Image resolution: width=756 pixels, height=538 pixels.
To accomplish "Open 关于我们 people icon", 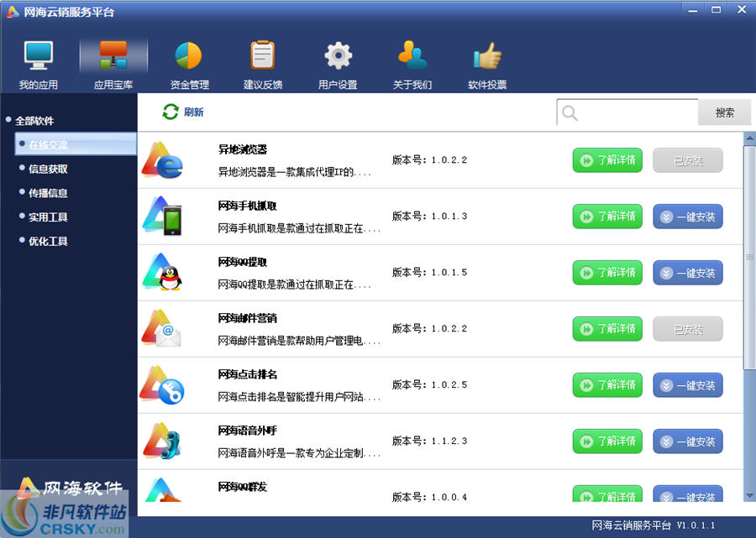I will (412, 55).
